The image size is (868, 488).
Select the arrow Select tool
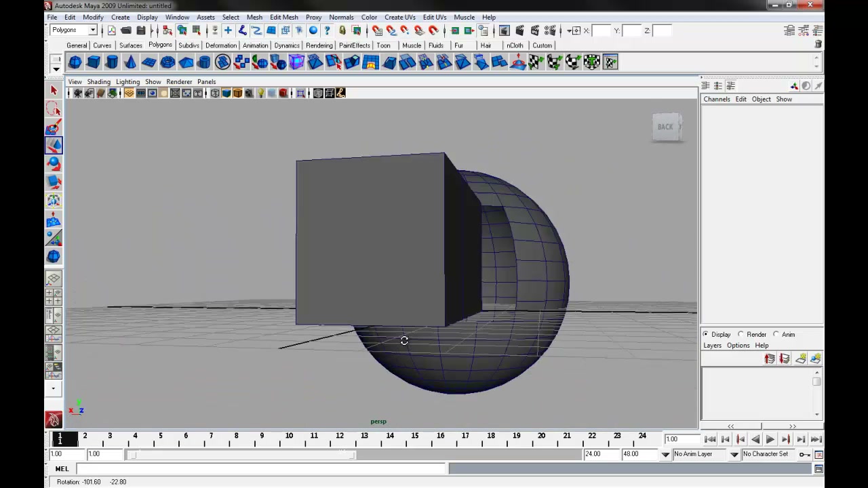point(54,90)
